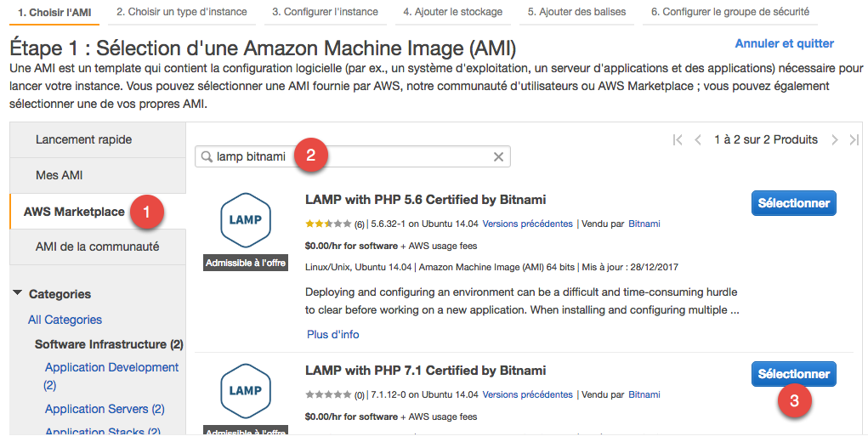Screen dimensions: 868x442
Task: Click the LAMP PHP 7.1 logo
Action: point(245,390)
